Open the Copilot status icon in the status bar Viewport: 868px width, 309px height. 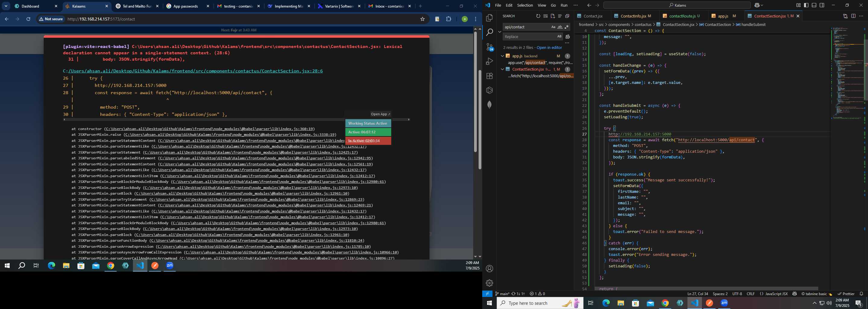pos(794,294)
